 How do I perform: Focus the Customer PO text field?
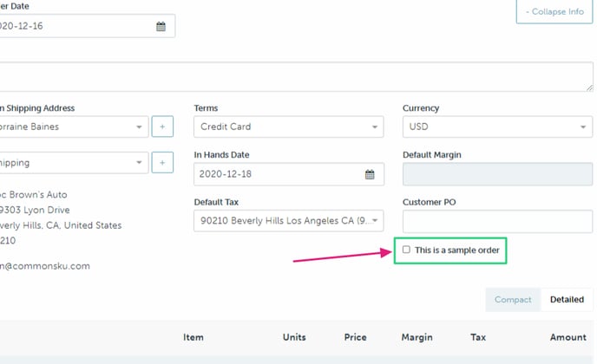[496, 221]
